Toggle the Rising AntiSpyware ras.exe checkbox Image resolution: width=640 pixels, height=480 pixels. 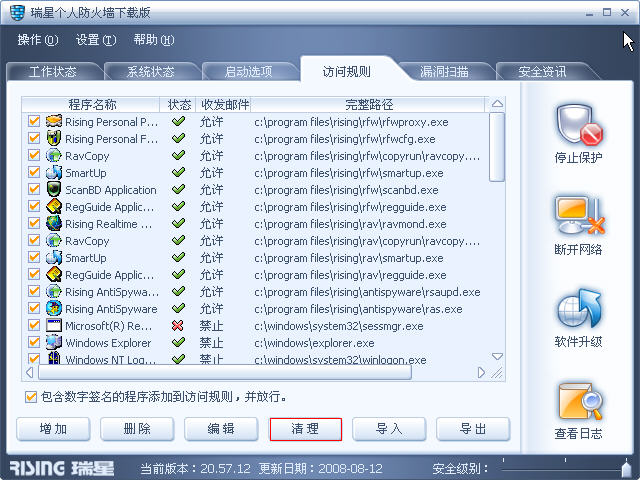[x=34, y=308]
